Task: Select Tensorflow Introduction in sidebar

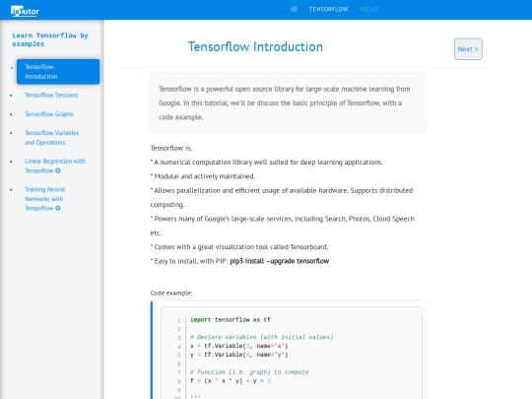Action: click(58, 72)
